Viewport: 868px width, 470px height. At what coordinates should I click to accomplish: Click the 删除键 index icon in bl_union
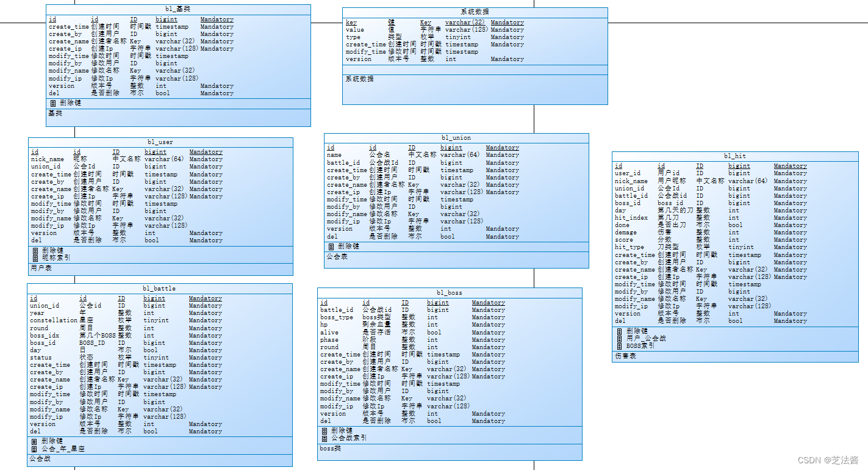coord(331,247)
